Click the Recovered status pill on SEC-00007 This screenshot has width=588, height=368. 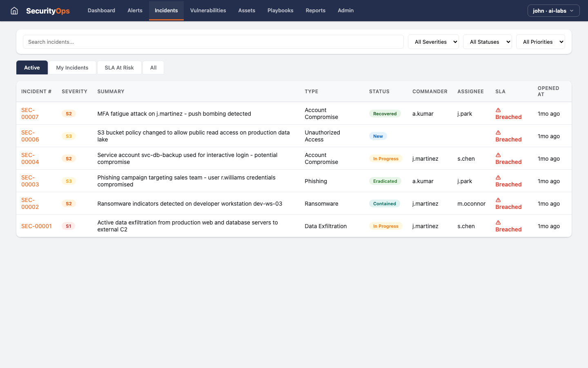coord(385,113)
